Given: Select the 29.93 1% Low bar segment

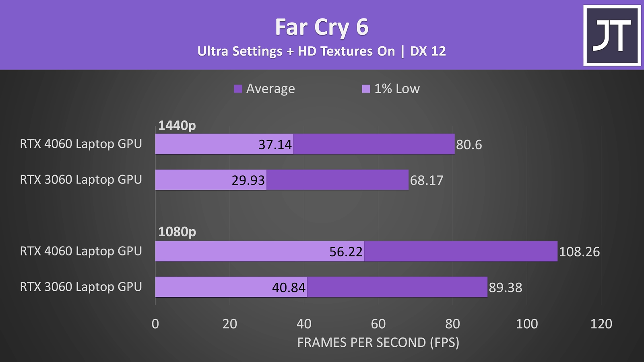Looking at the screenshot, I should tap(211, 180).
